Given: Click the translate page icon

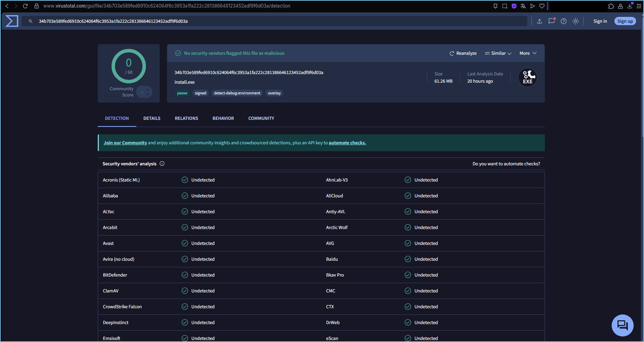Looking at the screenshot, I should tap(523, 6).
